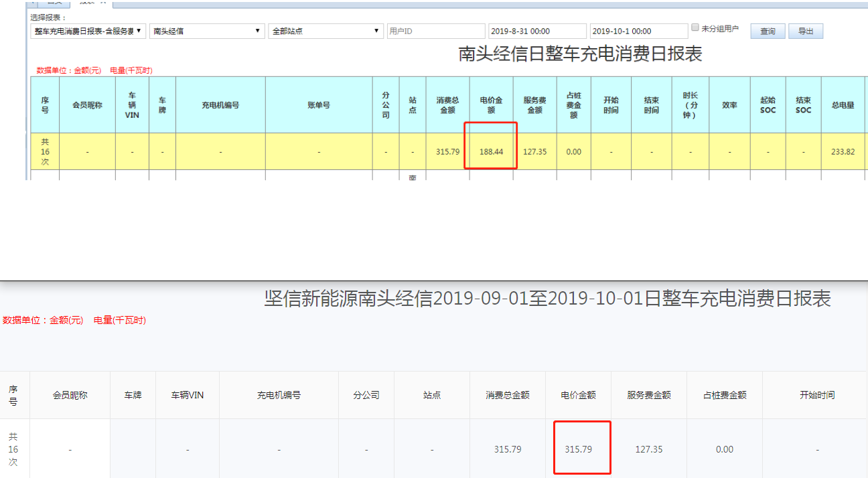Click the 会员昵称 header in the 坚信新能源 report

70,395
